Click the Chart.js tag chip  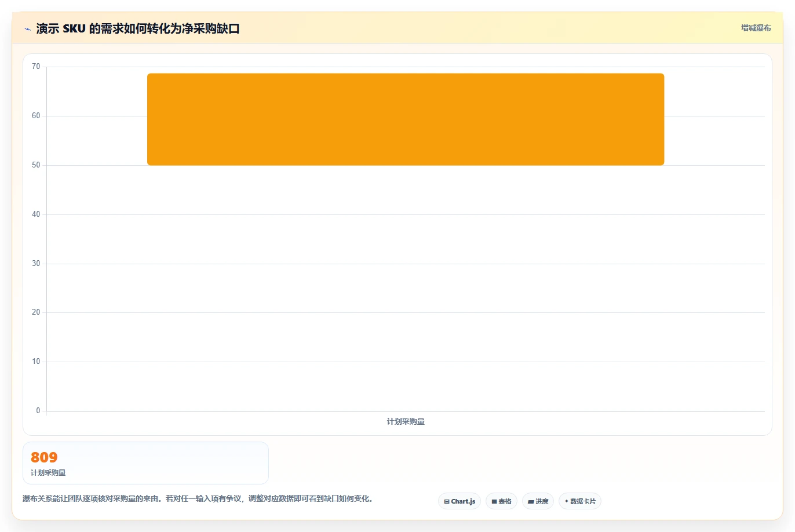tap(460, 501)
